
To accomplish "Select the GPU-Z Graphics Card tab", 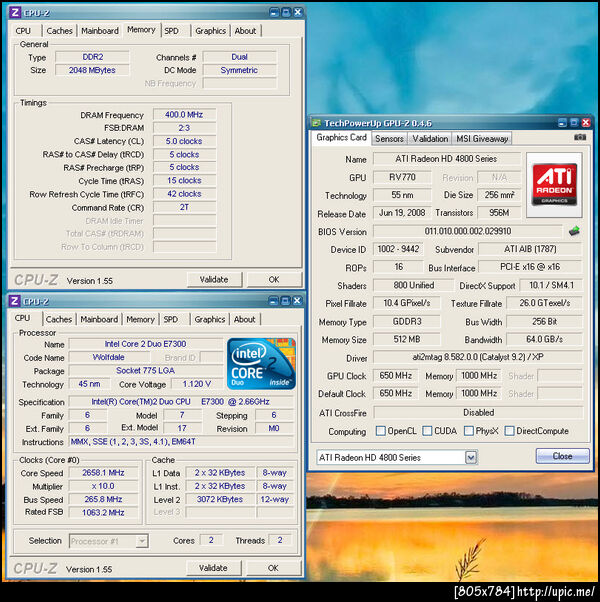I will click(341, 137).
